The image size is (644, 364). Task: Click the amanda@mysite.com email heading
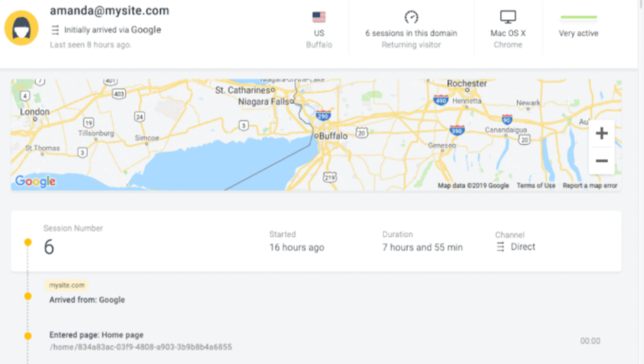pyautogui.click(x=109, y=11)
